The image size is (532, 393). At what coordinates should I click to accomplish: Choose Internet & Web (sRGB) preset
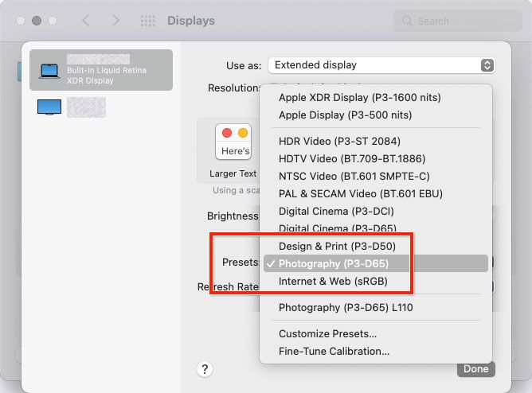[333, 281]
